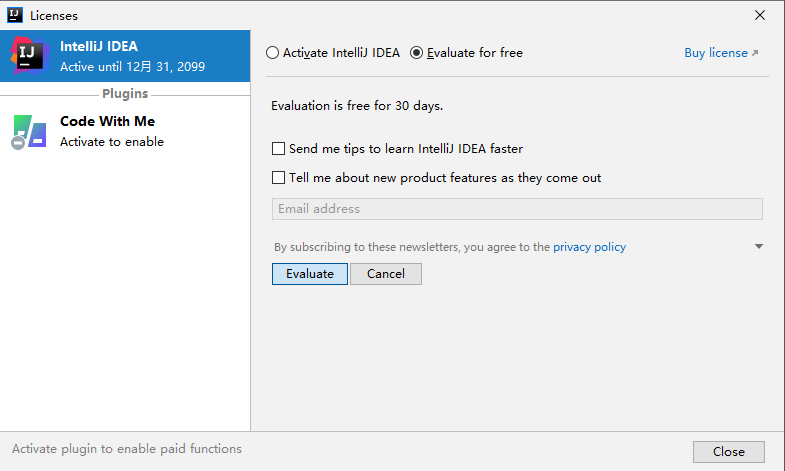Check Tell me about new product features
This screenshot has height=471, width=785.
[x=279, y=178]
